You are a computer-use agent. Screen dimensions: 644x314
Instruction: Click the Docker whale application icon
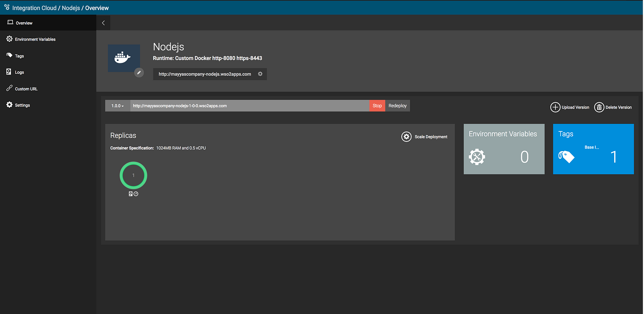point(124,58)
